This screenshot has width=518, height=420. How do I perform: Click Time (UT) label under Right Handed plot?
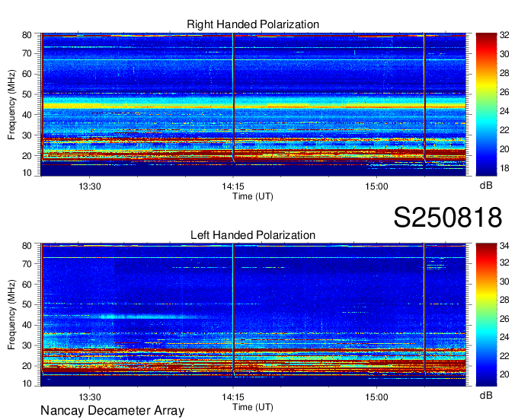[x=253, y=196]
